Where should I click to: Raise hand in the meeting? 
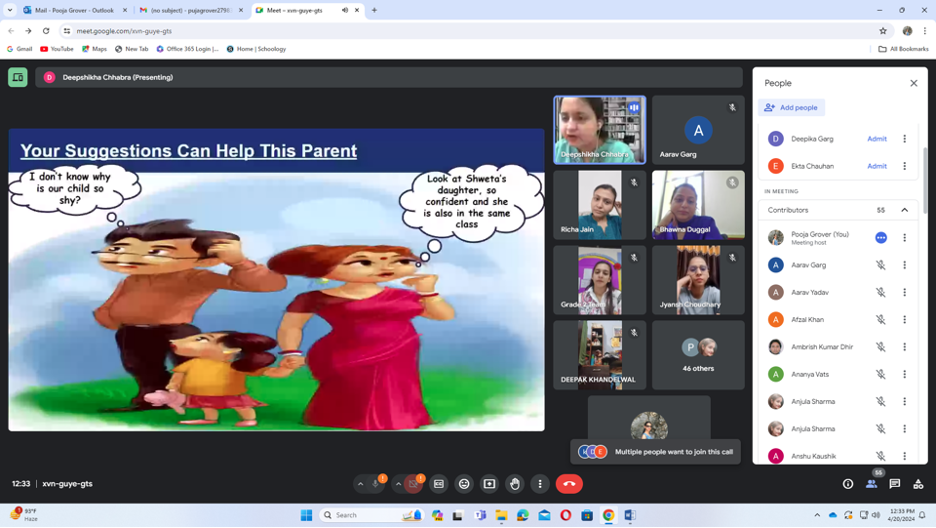point(514,484)
